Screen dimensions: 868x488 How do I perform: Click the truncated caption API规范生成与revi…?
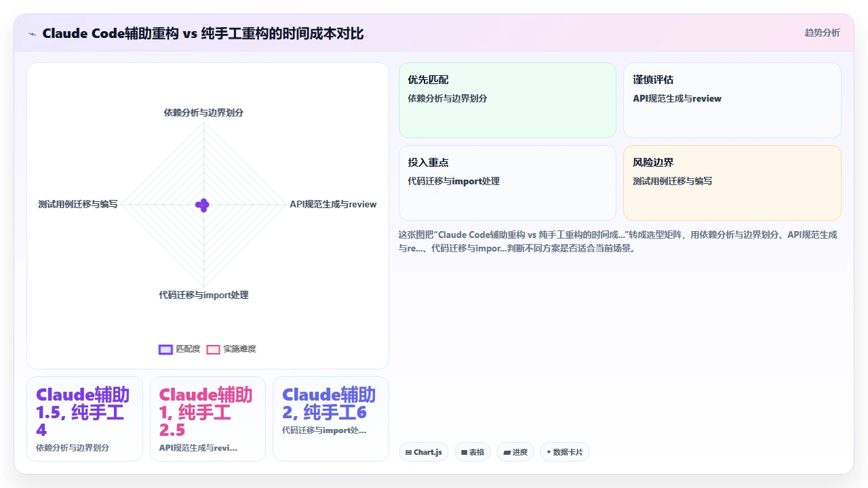198,448
